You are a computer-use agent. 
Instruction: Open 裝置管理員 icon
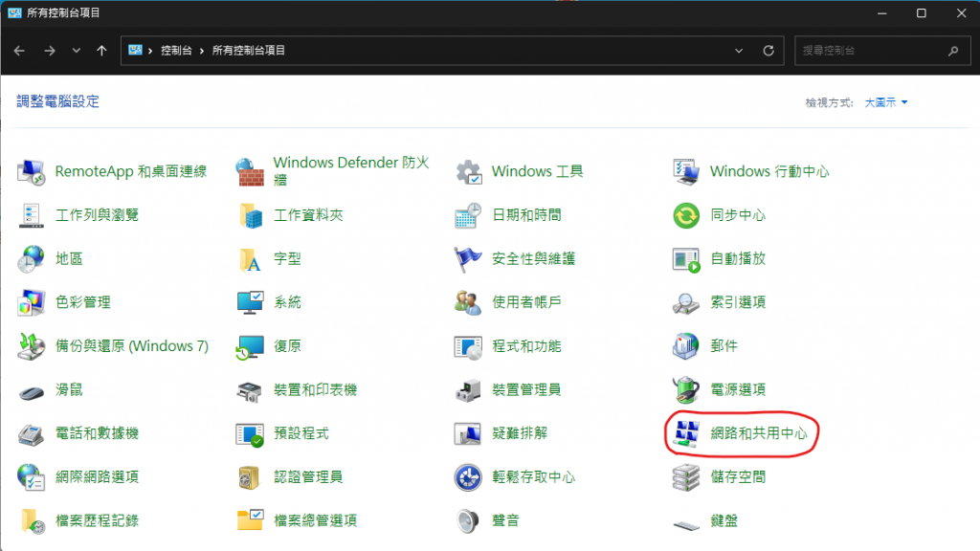pyautogui.click(x=468, y=390)
